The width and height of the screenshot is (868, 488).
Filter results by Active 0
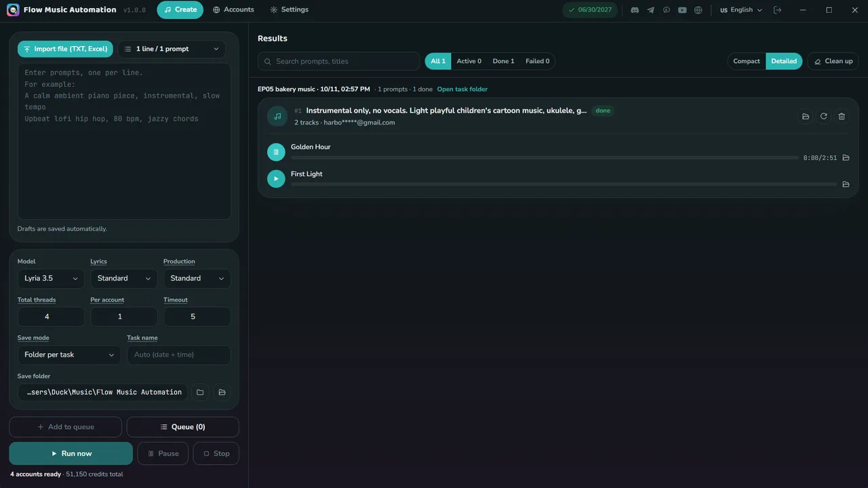click(x=469, y=61)
